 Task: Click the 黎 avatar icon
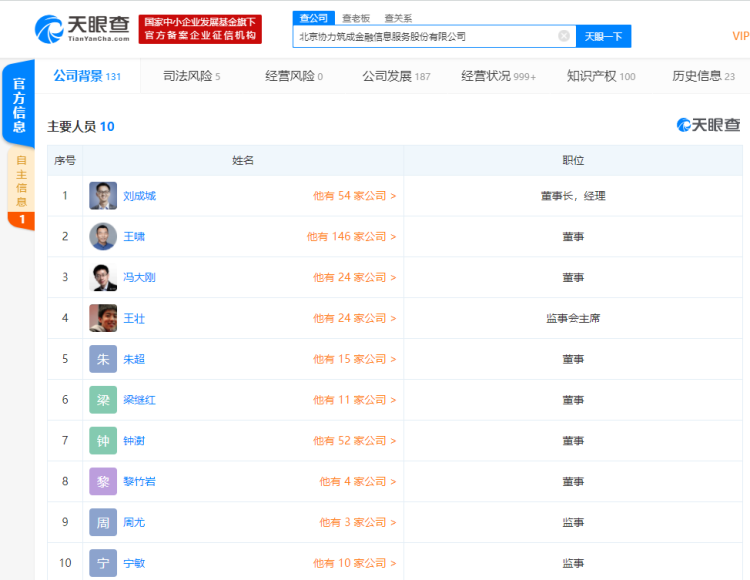click(103, 482)
